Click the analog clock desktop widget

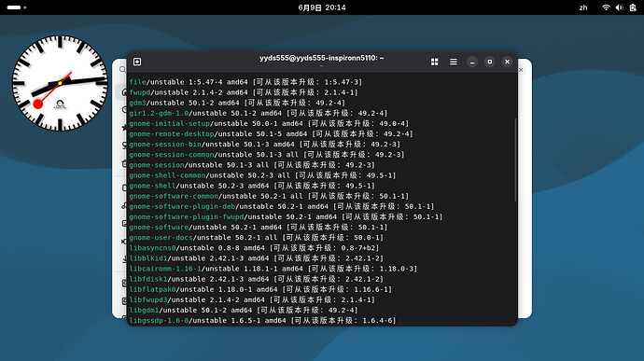[60, 83]
